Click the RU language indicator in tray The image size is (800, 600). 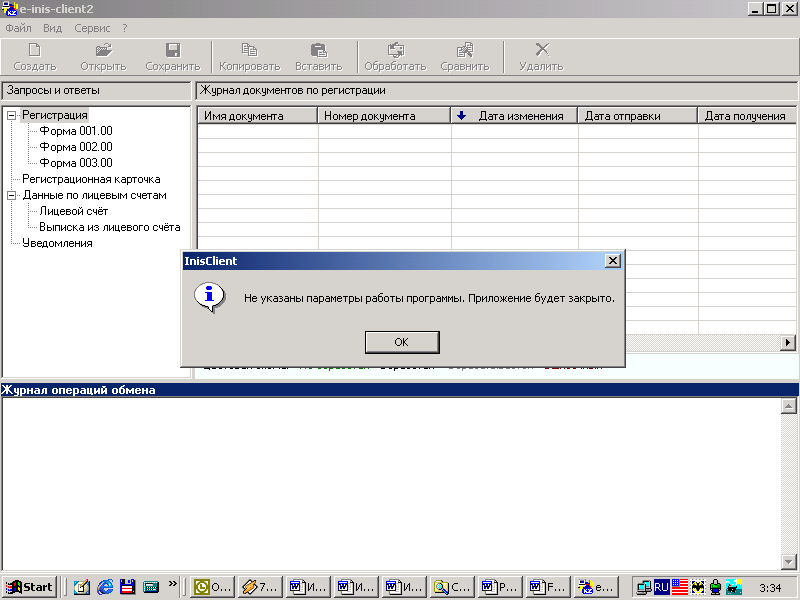point(661,587)
